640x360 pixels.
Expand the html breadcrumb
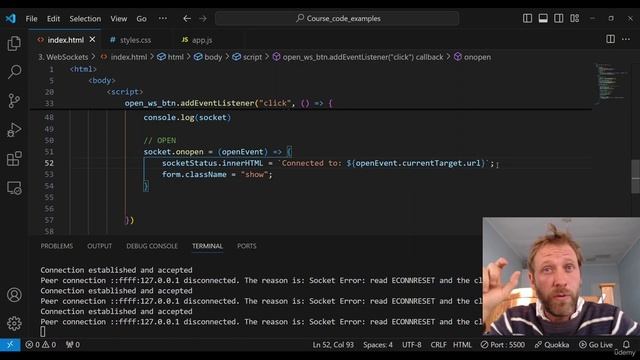tap(171, 57)
